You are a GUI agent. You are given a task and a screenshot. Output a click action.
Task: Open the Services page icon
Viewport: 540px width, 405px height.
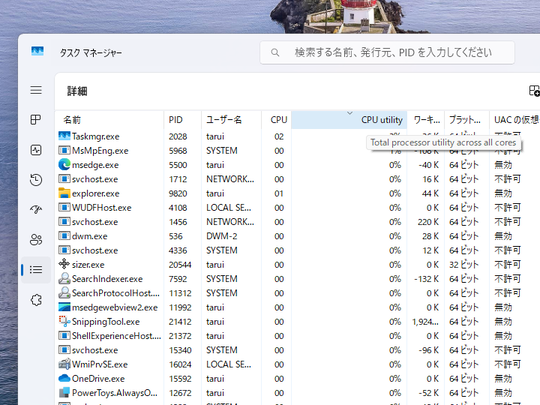(x=36, y=300)
